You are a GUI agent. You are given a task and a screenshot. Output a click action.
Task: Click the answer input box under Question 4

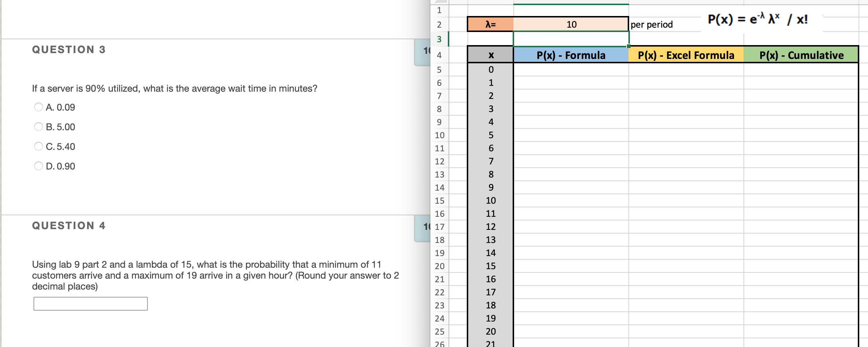(90, 302)
